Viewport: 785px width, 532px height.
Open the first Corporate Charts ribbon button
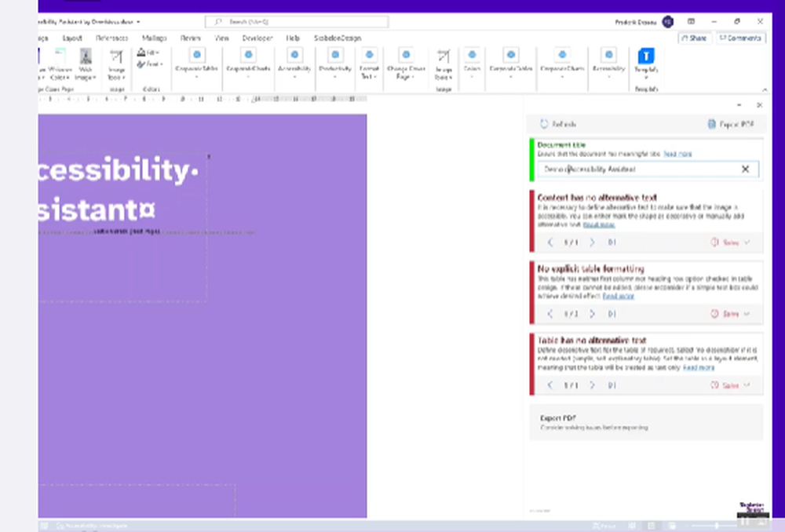[x=248, y=64]
